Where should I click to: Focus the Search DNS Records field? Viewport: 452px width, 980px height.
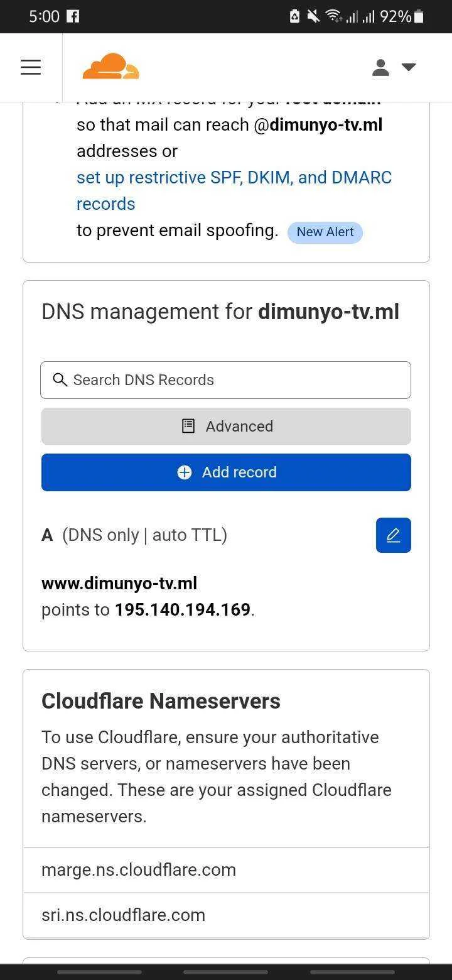pyautogui.click(x=226, y=380)
